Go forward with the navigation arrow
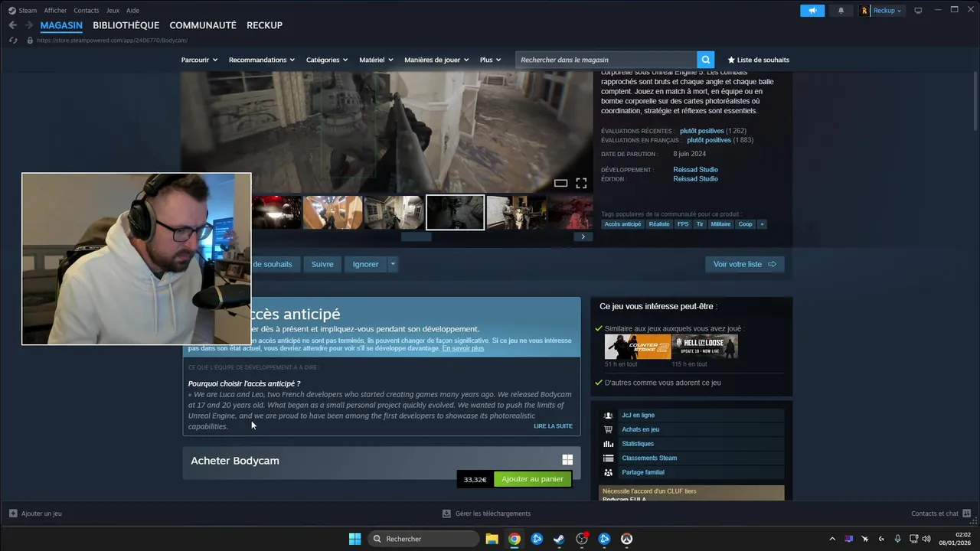Image resolution: width=980 pixels, height=551 pixels. pos(28,25)
